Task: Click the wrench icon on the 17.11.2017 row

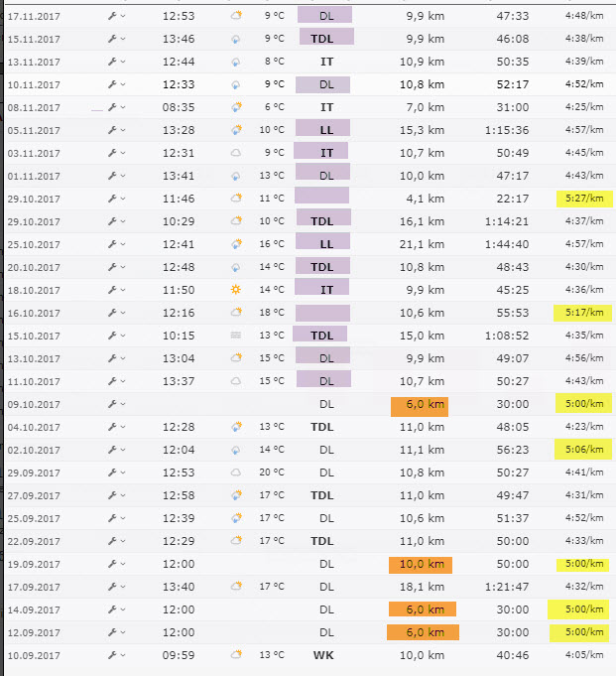Action: click(x=112, y=16)
